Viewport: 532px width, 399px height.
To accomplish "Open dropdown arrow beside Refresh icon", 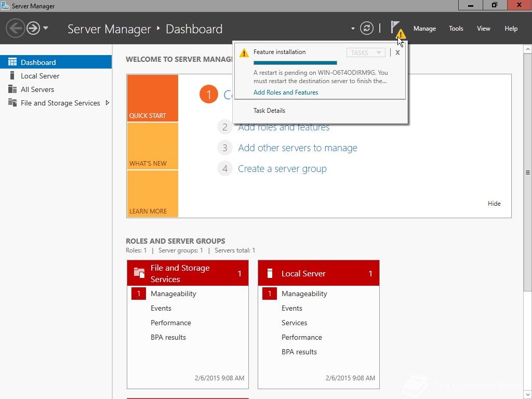I will pos(353,29).
